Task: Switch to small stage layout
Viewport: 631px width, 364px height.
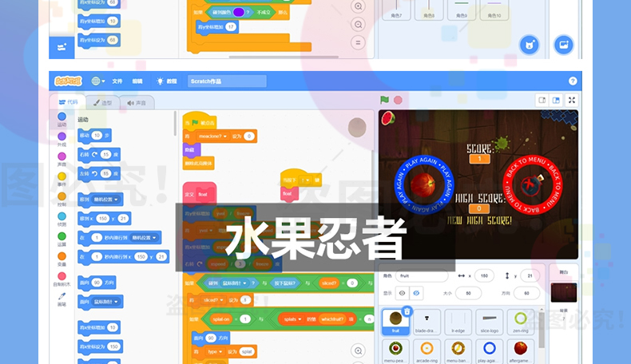Action: pyautogui.click(x=542, y=100)
